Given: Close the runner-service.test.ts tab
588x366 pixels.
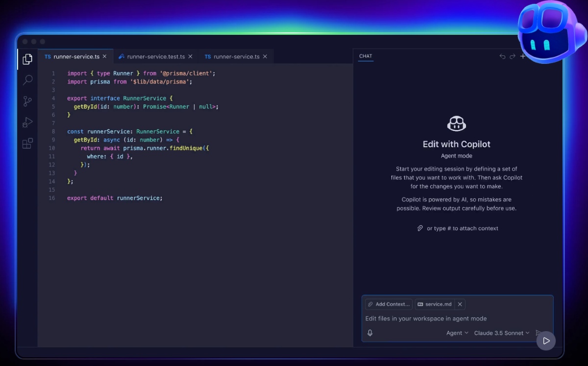Looking at the screenshot, I should click(190, 57).
